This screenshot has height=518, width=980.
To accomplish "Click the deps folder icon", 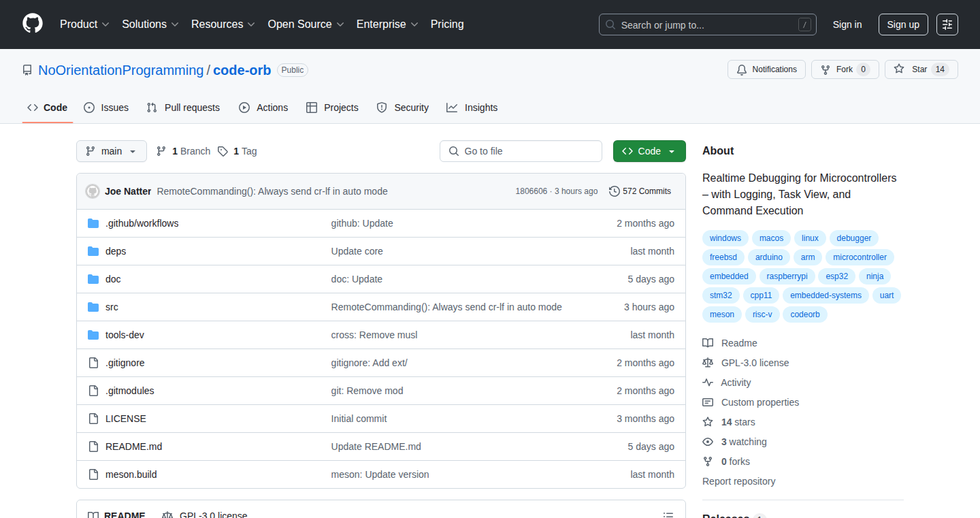I will (93, 251).
